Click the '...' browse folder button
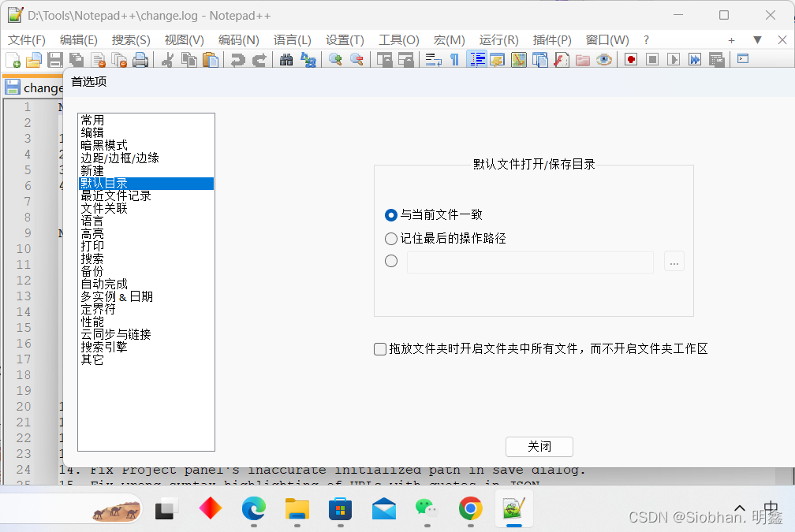The height and width of the screenshot is (532, 795). [x=674, y=262]
